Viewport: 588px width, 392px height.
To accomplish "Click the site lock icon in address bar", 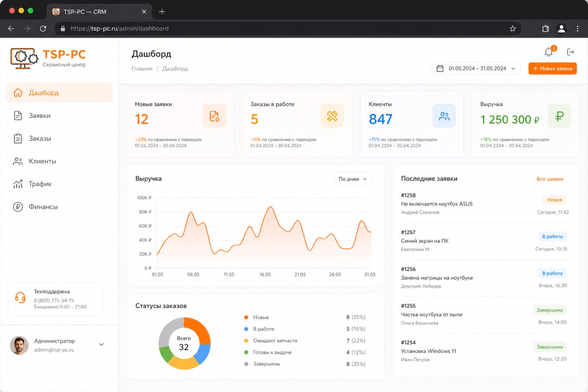I will coord(63,29).
